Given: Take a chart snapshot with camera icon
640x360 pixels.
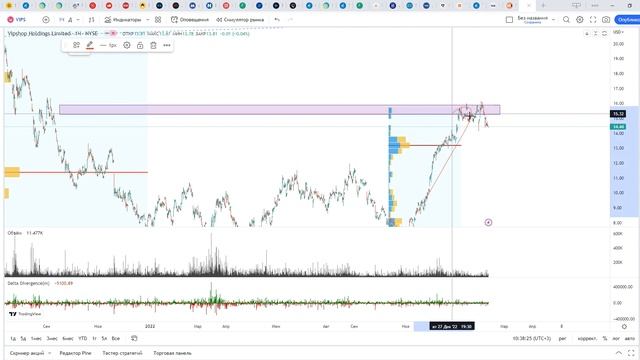Looking at the screenshot, I should pos(606,20).
